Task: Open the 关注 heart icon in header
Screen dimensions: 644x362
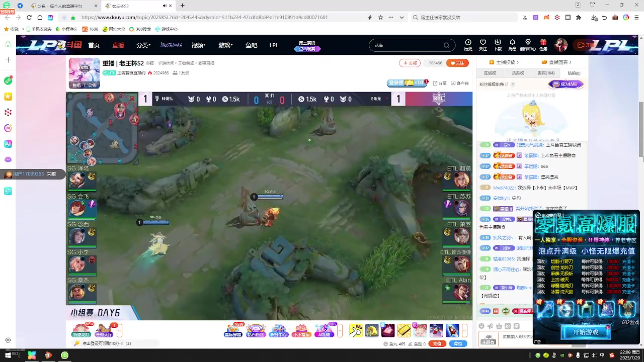Action: (483, 45)
